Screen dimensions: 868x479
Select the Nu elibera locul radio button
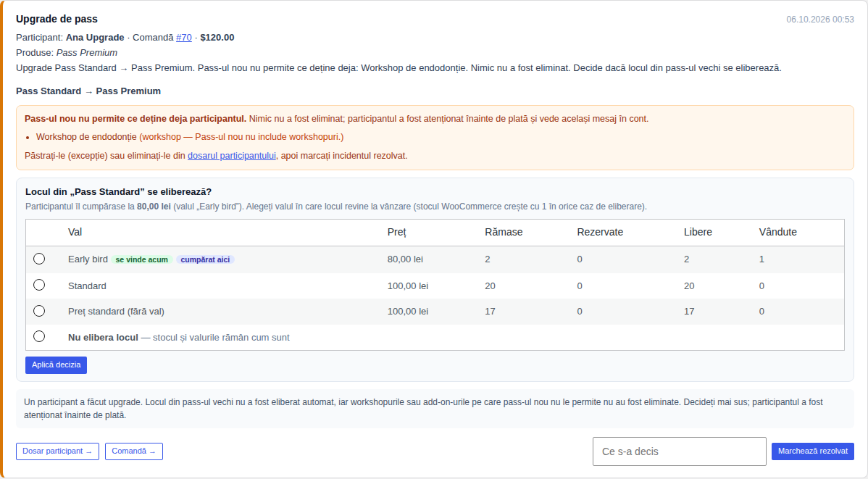click(x=39, y=336)
